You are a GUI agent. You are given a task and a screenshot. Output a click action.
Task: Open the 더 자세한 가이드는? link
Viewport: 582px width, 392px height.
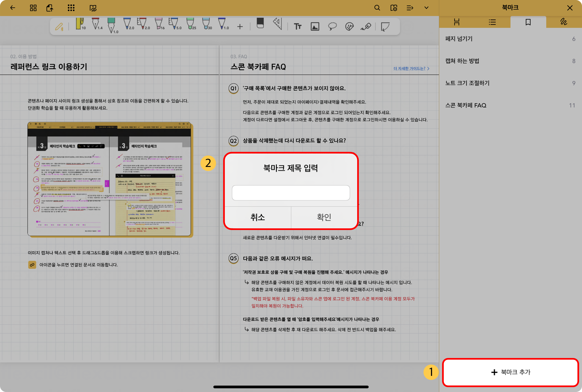point(411,68)
